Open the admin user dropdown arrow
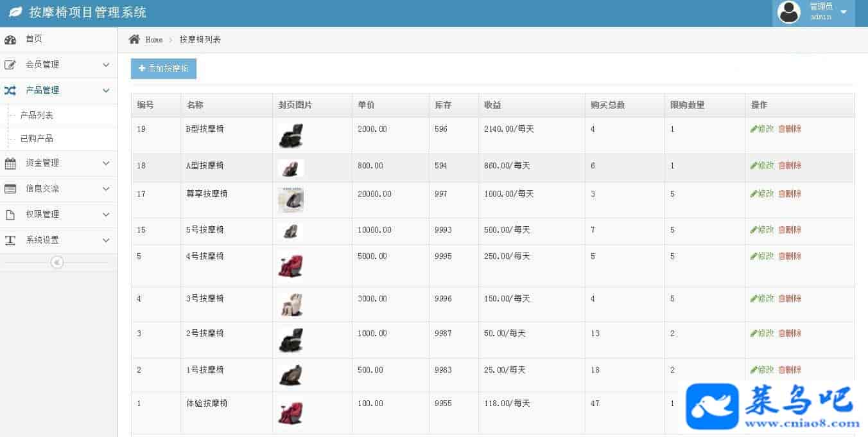Image resolution: width=868 pixels, height=437 pixels. 843,12
